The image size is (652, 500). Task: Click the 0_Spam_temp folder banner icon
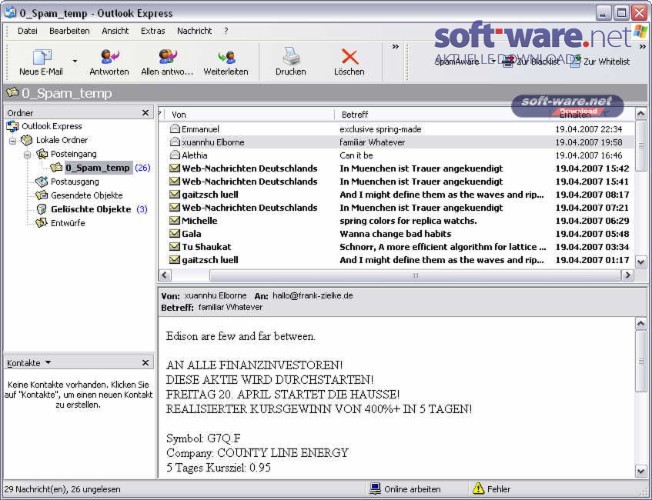coord(12,92)
